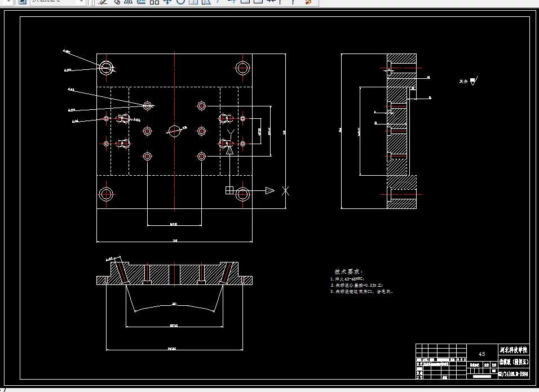Click the UCS icon X axis arrow

[270, 190]
